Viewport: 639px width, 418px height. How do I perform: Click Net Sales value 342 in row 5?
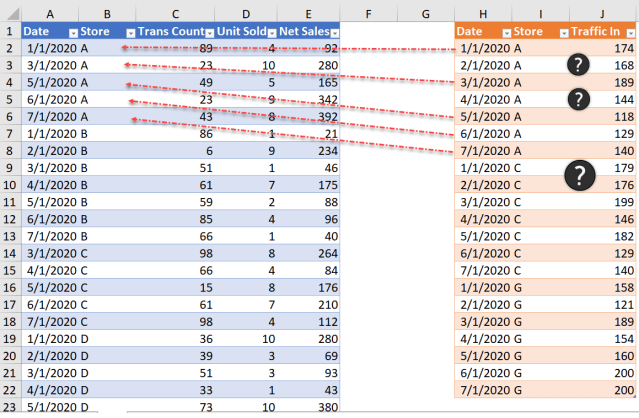[x=308, y=100]
